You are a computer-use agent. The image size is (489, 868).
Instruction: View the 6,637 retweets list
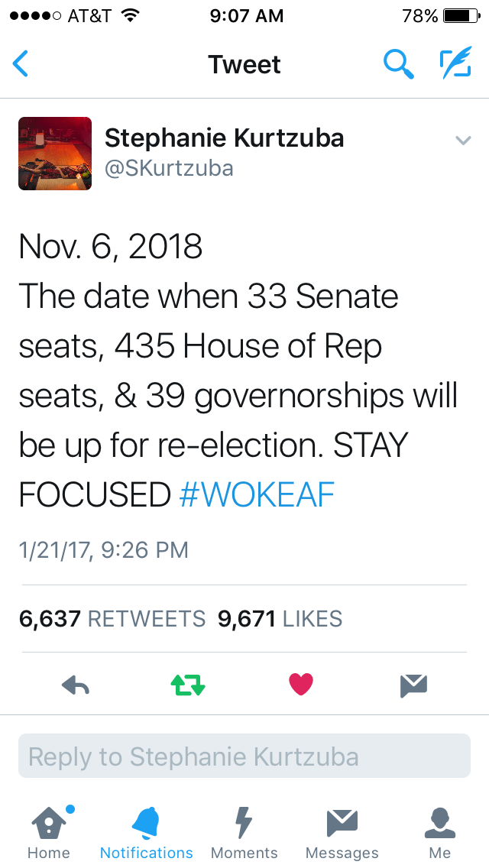point(112,618)
